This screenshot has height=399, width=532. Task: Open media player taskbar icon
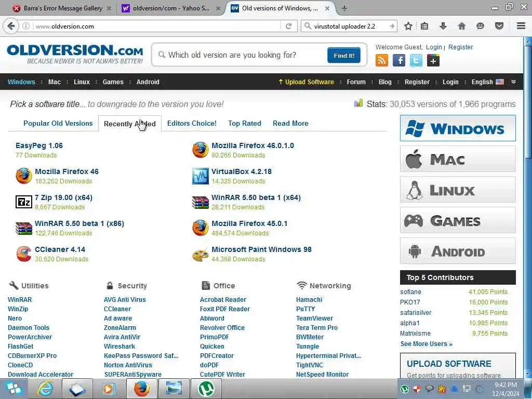pyautogui.click(x=109, y=389)
